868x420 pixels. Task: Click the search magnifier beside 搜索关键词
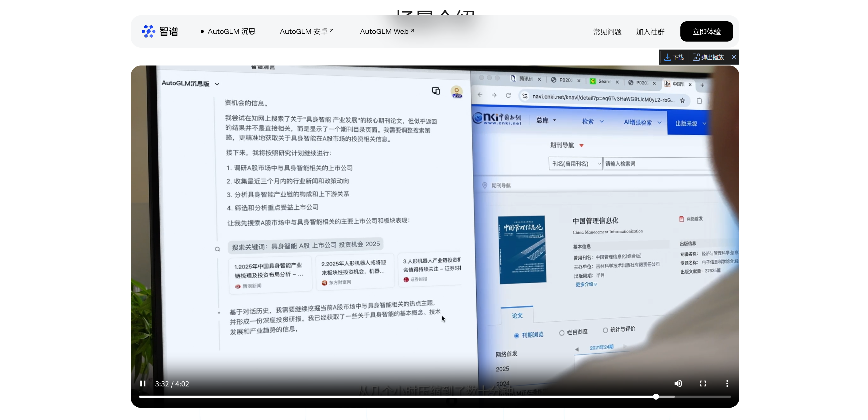[x=217, y=249]
